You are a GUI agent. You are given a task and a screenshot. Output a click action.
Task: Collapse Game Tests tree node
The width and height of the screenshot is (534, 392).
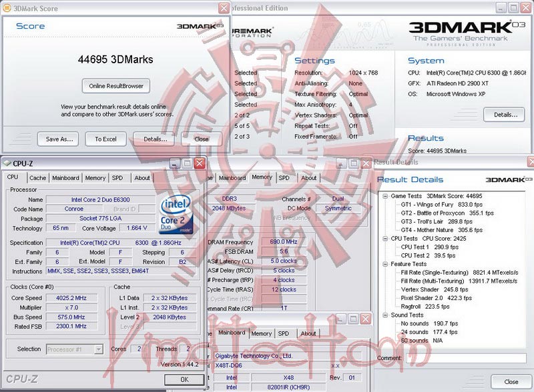pos(385,196)
